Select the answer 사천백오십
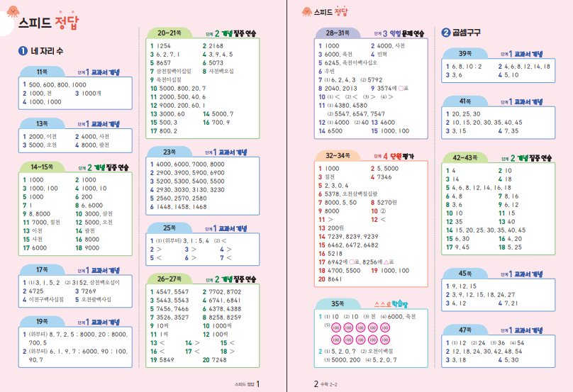 tap(221, 71)
